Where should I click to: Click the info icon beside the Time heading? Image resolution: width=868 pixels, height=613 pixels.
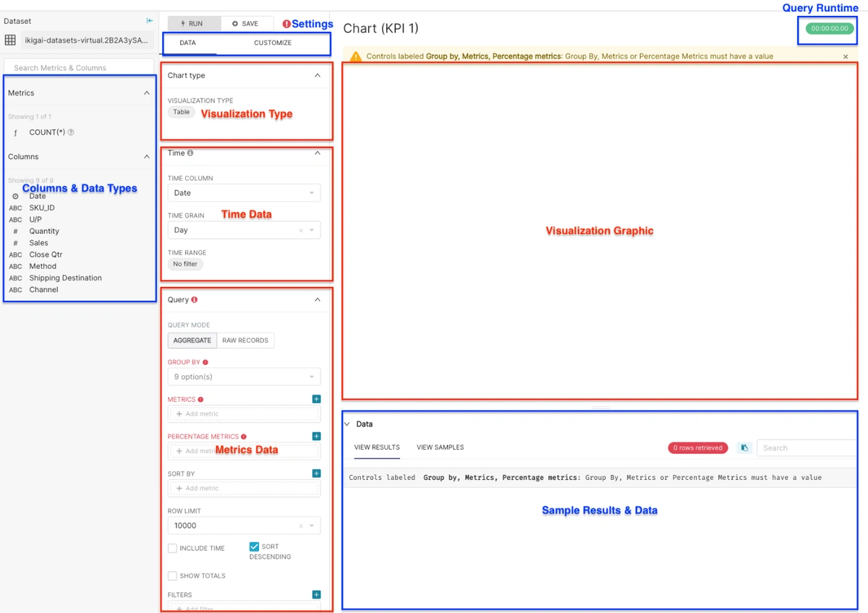click(x=190, y=153)
